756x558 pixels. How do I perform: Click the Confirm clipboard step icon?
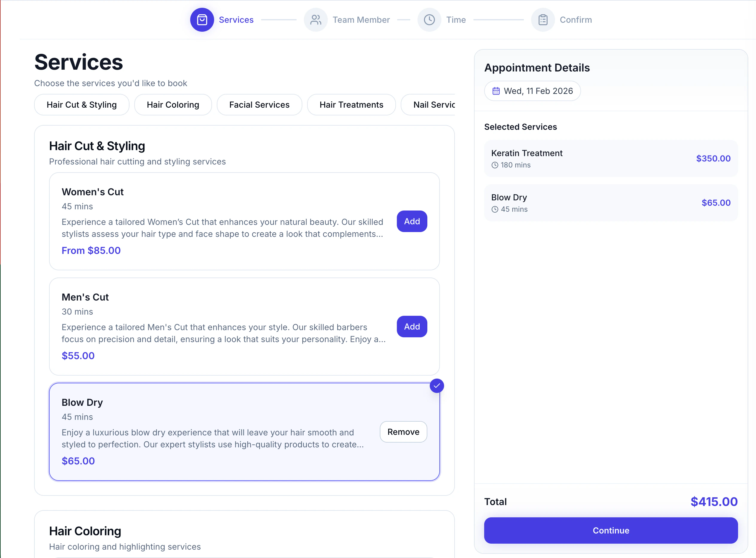click(542, 20)
